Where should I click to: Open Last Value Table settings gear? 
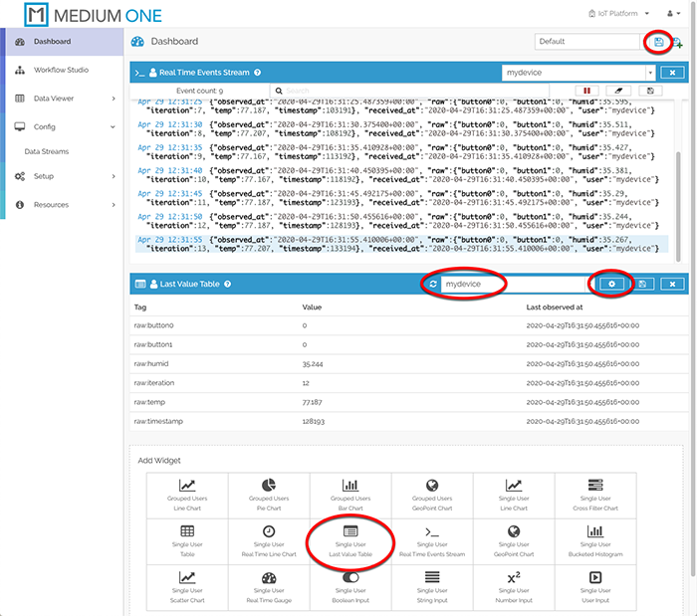[x=613, y=285]
